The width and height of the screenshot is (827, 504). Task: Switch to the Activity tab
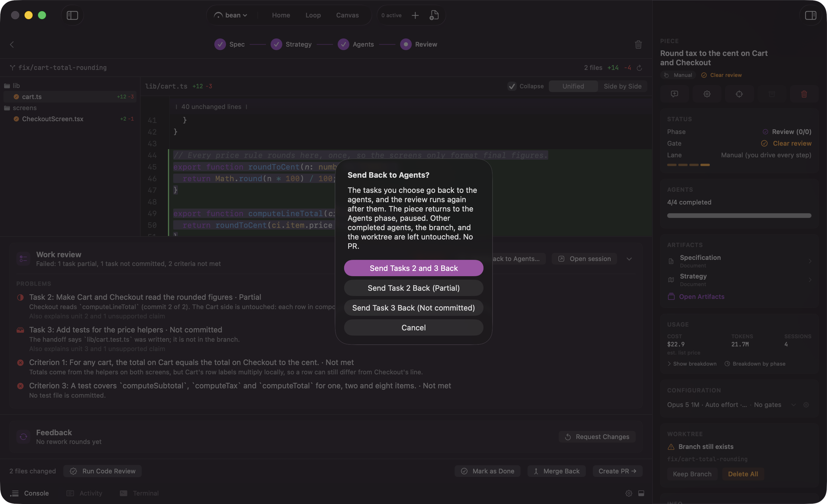(x=84, y=493)
